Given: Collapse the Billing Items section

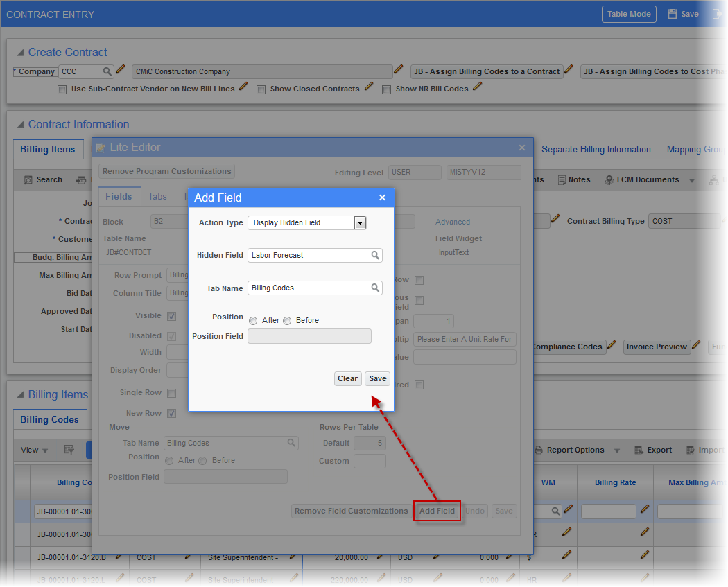Looking at the screenshot, I should point(20,395).
